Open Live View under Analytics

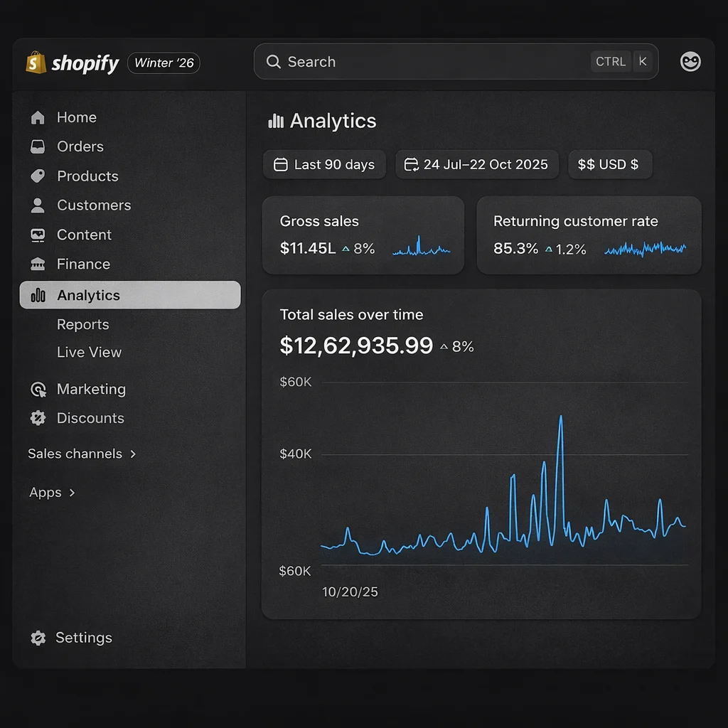pyautogui.click(x=89, y=353)
